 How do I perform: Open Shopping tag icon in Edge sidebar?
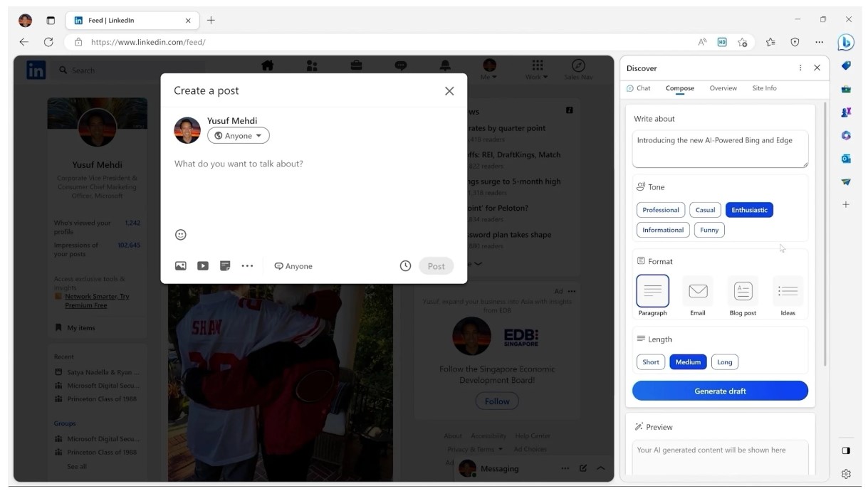846,65
